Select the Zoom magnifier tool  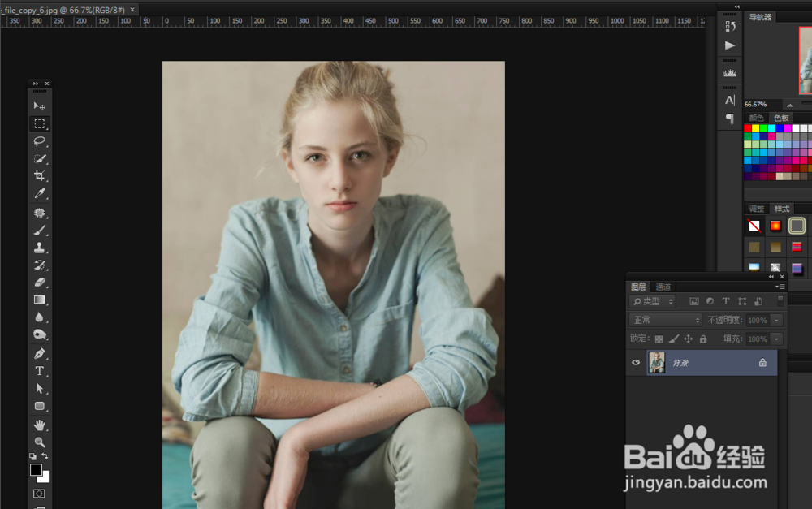39,442
